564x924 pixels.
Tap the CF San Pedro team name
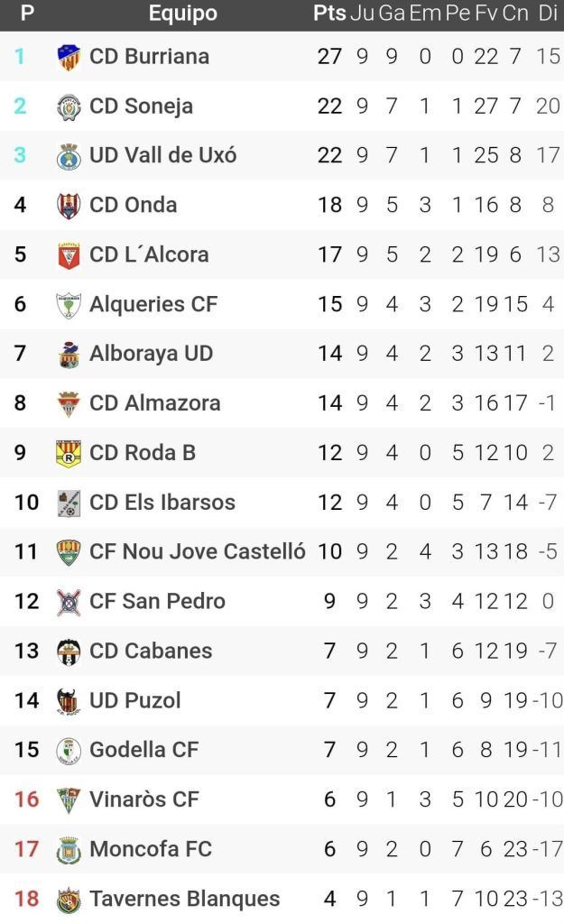(157, 601)
